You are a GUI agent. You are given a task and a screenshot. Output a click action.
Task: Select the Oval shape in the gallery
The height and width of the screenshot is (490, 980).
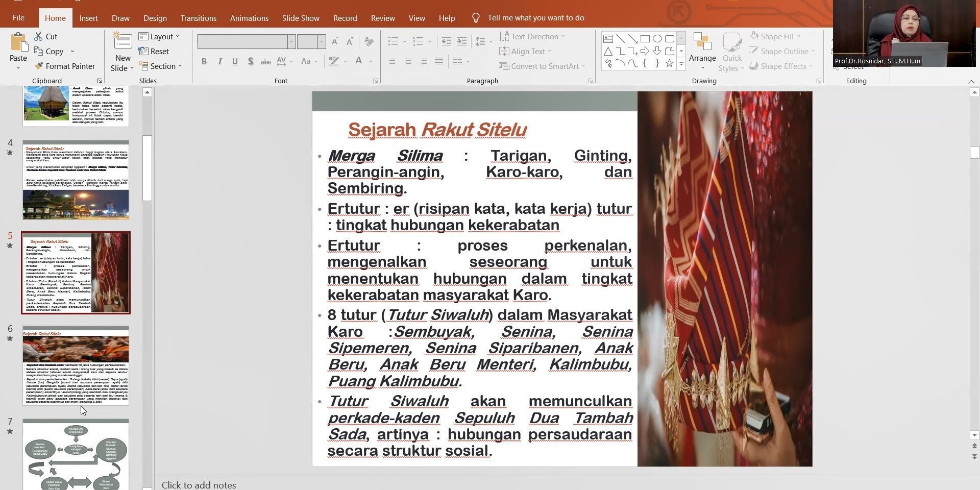[x=657, y=39]
